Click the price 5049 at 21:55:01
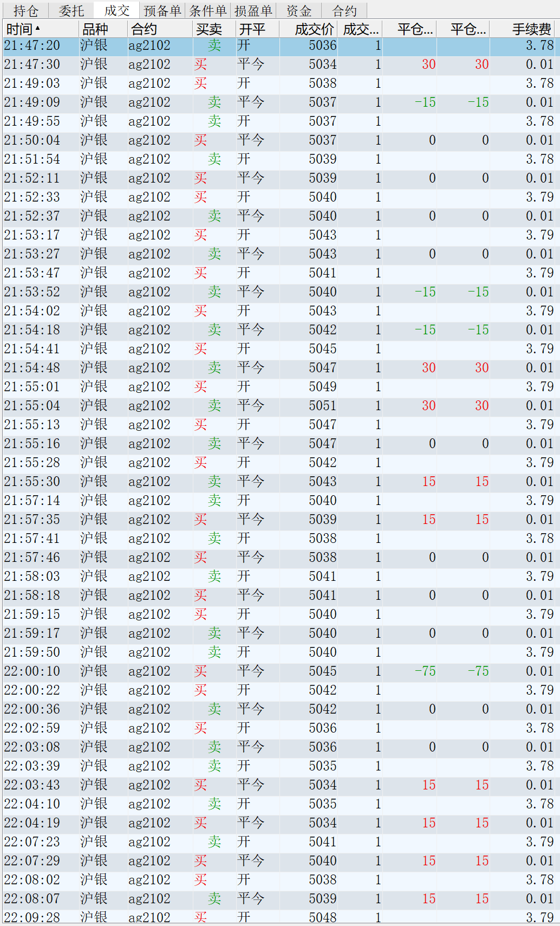560x926 pixels. click(323, 387)
